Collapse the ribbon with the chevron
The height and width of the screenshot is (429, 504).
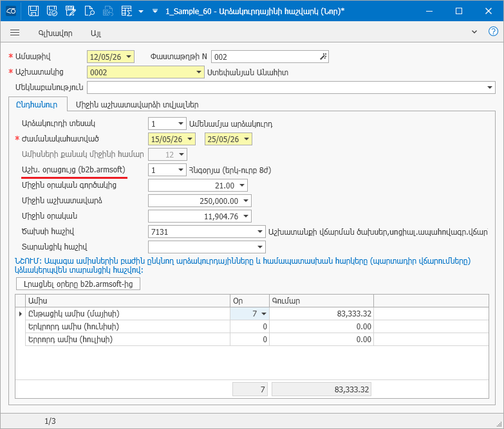(474, 32)
